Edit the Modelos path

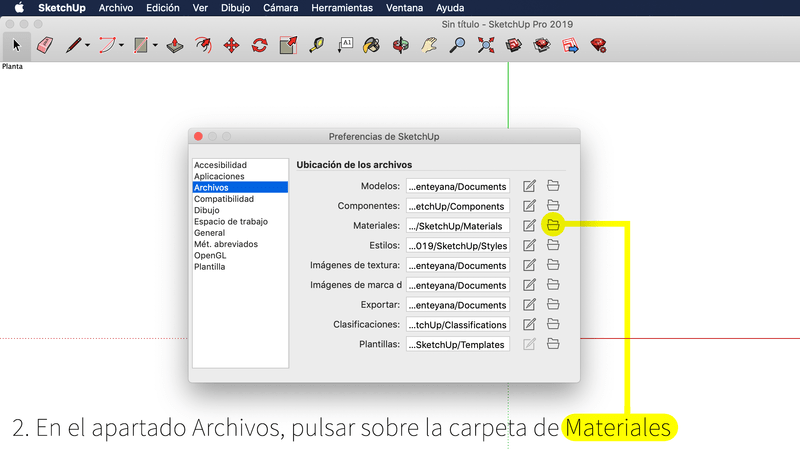point(529,186)
